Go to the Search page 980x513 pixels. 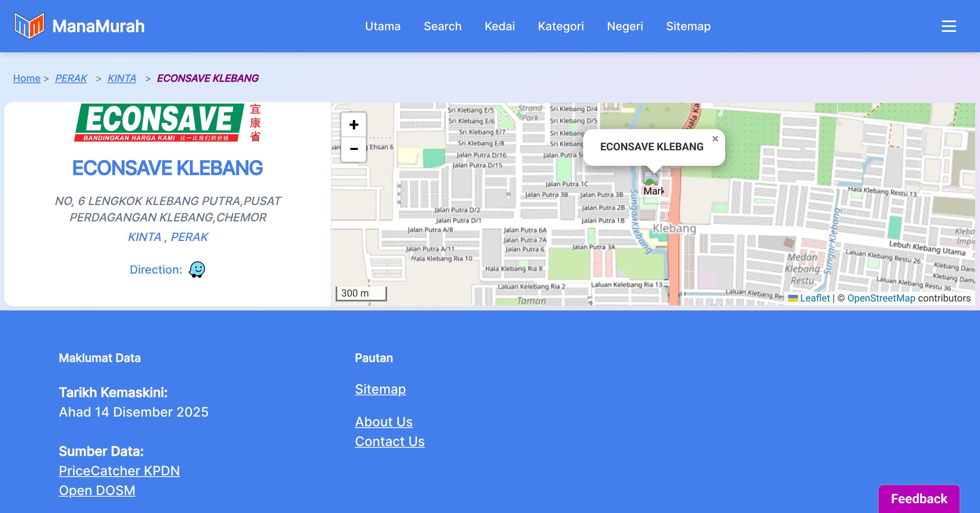coord(442,26)
